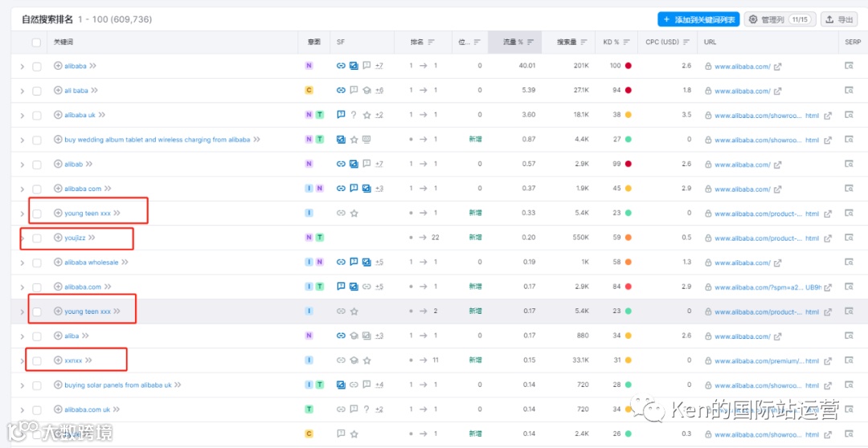Open SERP snapshot for the 'alibab' row
868x448 pixels.
[x=849, y=164]
